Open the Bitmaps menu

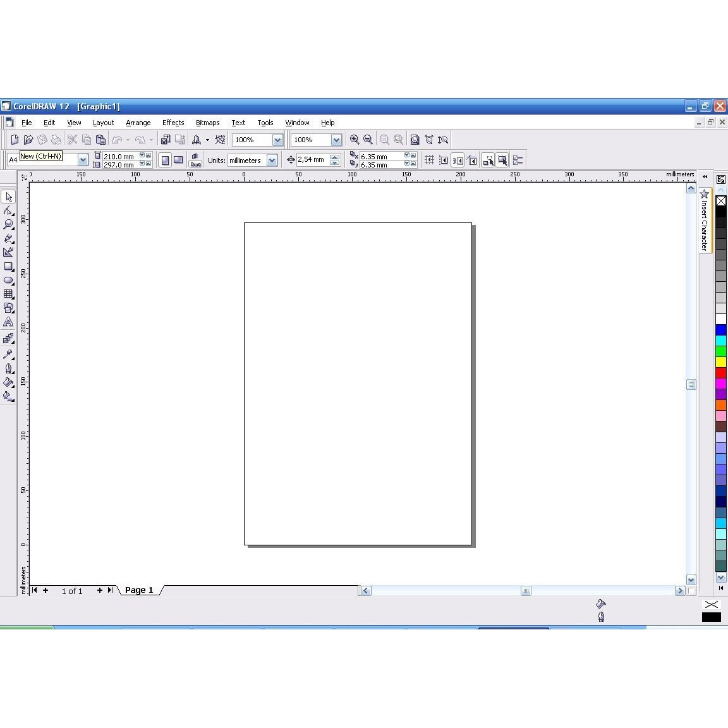207,123
